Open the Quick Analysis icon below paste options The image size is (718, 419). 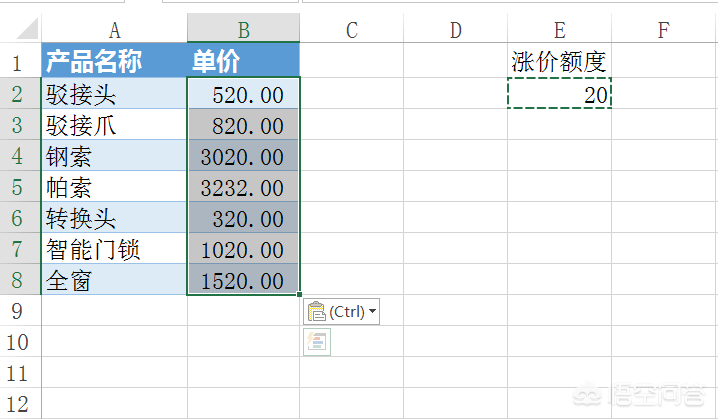click(x=317, y=342)
